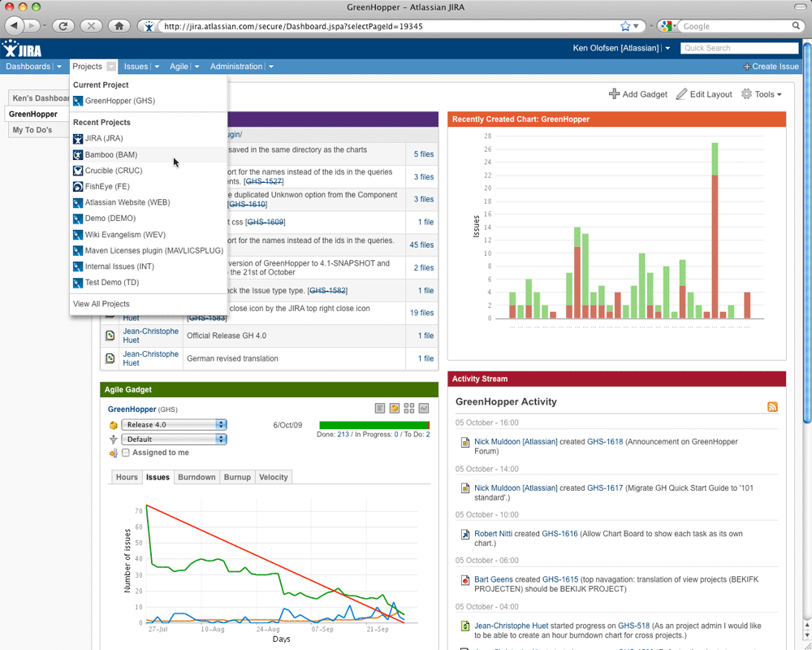Click the person icon beside Assigned to me
Viewport: 812px width, 650px height.
point(114,453)
